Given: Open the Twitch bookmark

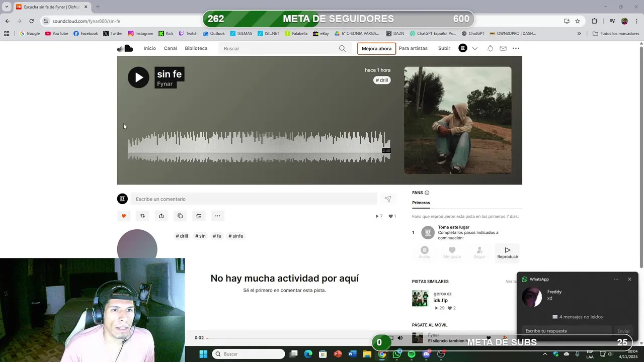Looking at the screenshot, I should point(188,34).
